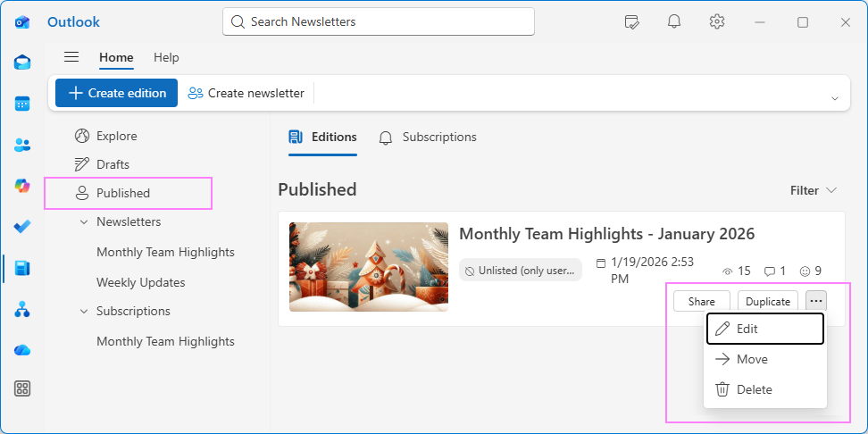Expand the ribbon with the chevron

(x=835, y=98)
